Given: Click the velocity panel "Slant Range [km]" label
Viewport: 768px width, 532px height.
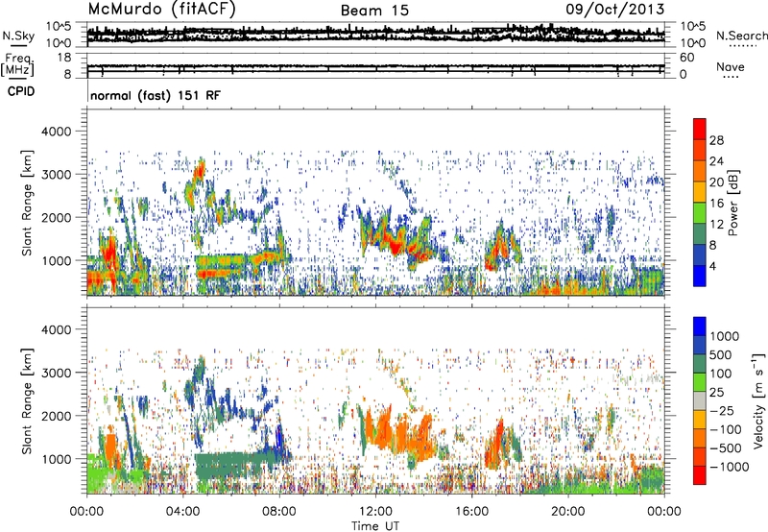Looking at the screenshot, I should [x=27, y=400].
